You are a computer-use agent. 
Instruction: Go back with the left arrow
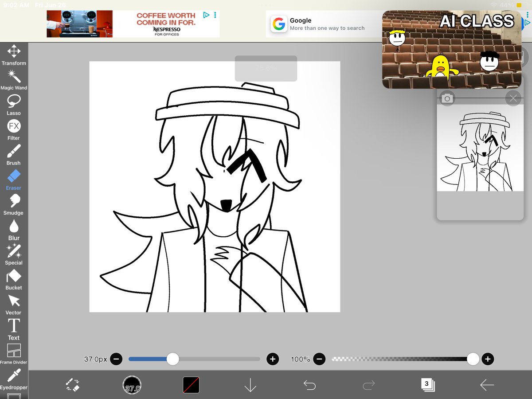click(x=487, y=385)
